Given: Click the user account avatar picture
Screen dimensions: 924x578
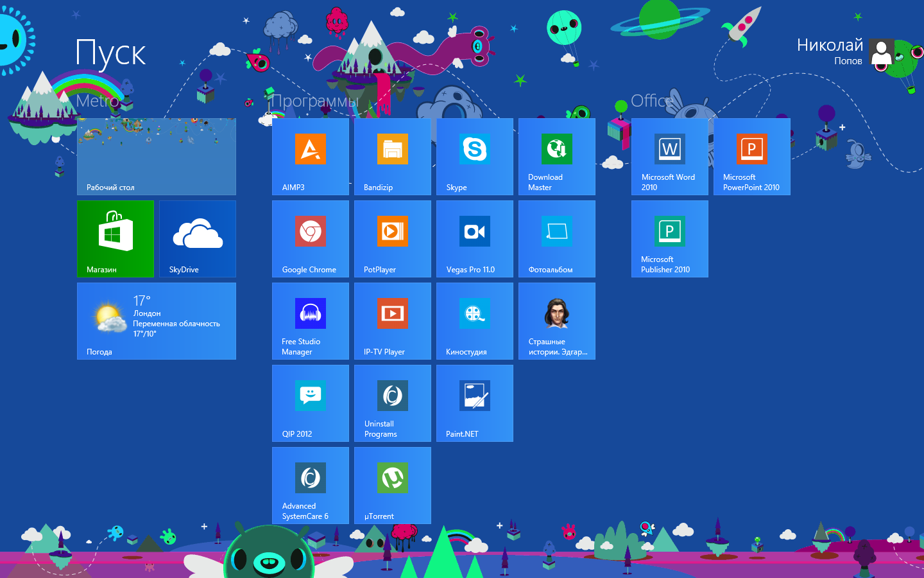Looking at the screenshot, I should pyautogui.click(x=882, y=51).
